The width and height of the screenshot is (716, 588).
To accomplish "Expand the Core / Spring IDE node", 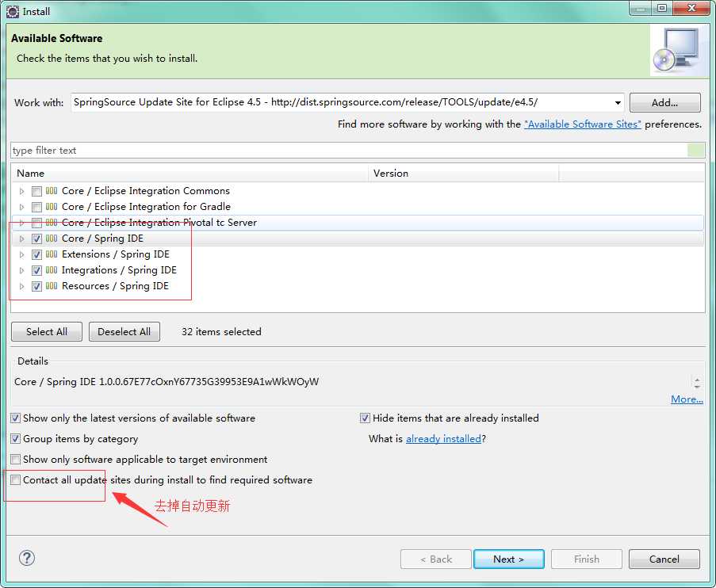I will pos(21,239).
